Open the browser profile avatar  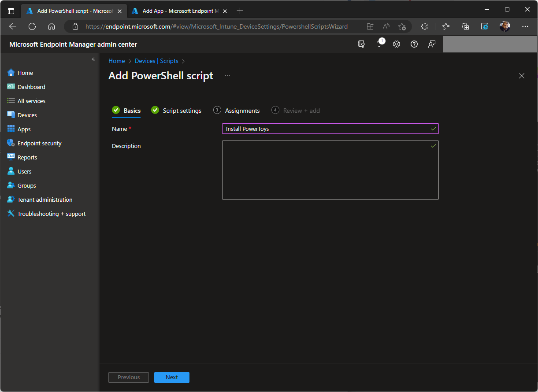[505, 26]
